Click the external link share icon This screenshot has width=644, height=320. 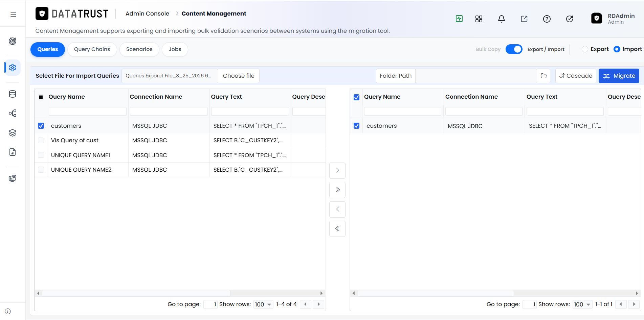(x=524, y=19)
